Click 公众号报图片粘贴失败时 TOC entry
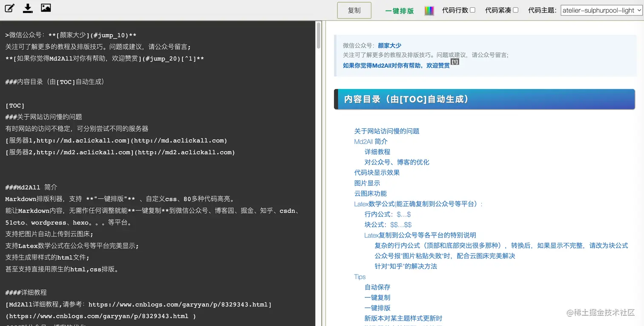The height and width of the screenshot is (326, 644). (445, 256)
